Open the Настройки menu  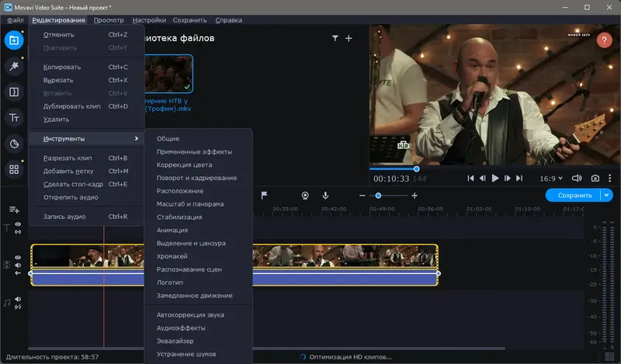click(x=149, y=20)
